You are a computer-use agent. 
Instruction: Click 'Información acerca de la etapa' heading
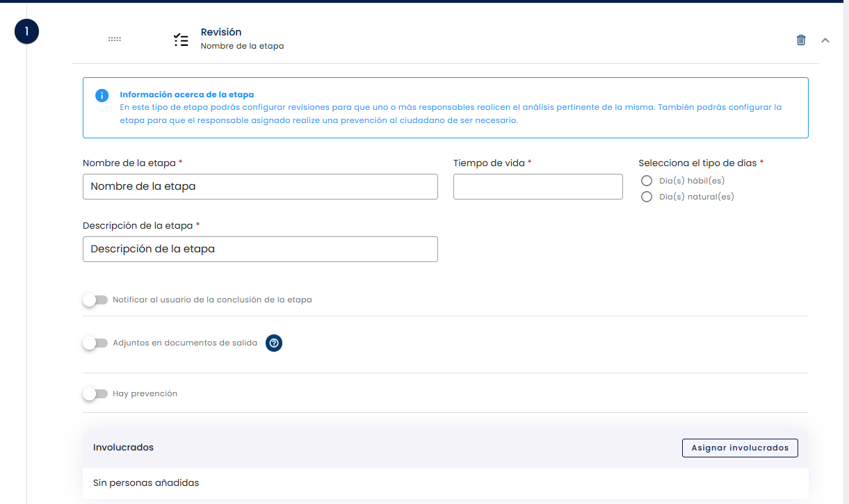(187, 95)
